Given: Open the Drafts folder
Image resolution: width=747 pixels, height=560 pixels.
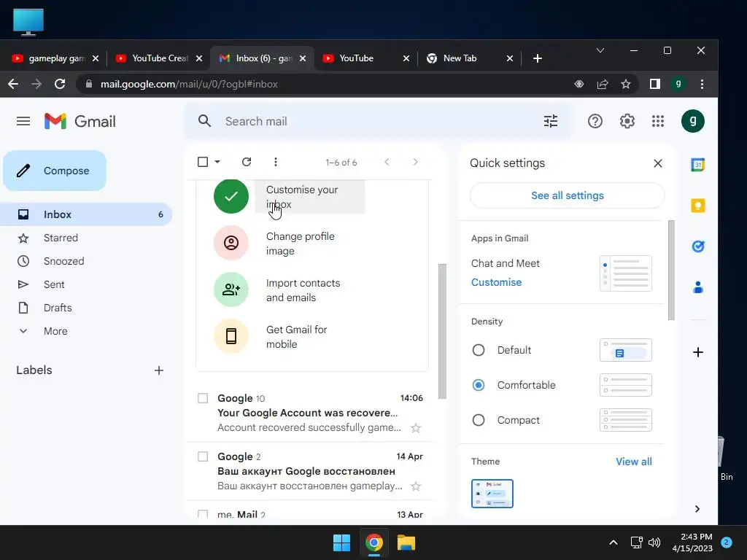Looking at the screenshot, I should coord(86,308).
